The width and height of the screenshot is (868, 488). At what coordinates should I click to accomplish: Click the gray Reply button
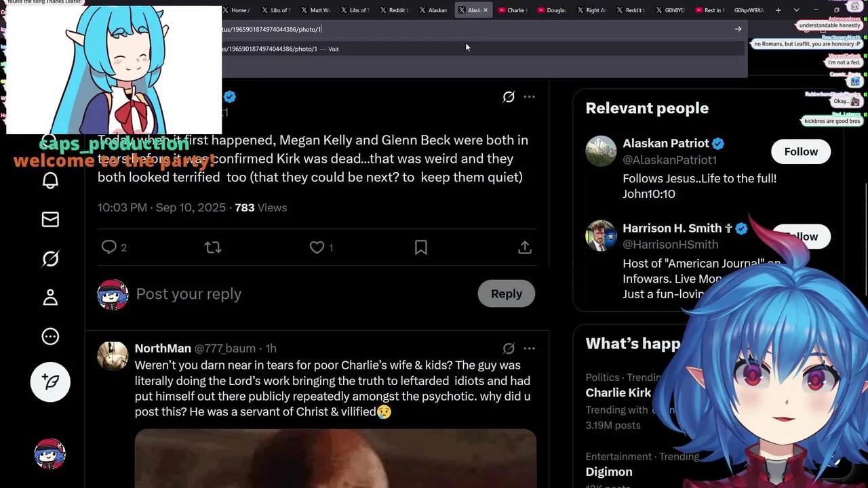[x=507, y=293]
